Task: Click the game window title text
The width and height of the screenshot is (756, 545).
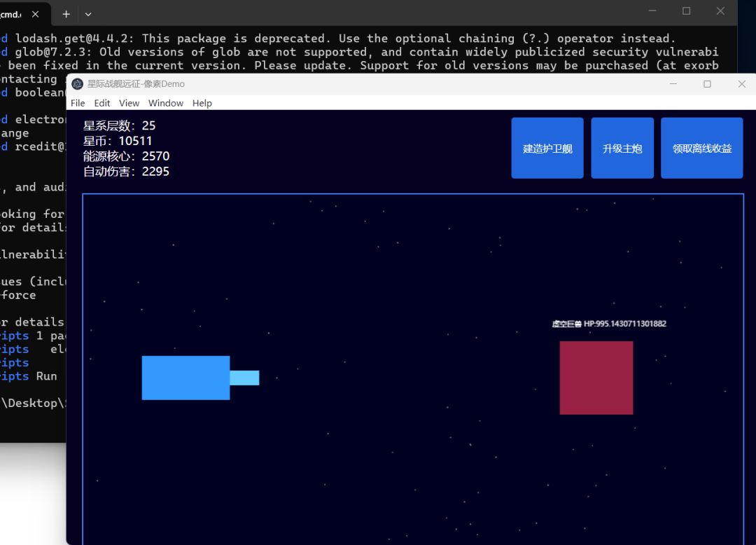Action: pyautogui.click(x=136, y=84)
